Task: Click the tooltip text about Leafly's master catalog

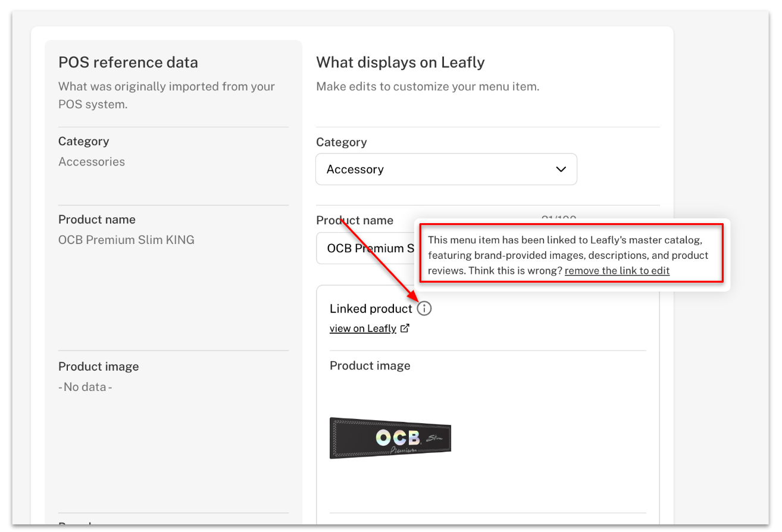Action: 568,255
